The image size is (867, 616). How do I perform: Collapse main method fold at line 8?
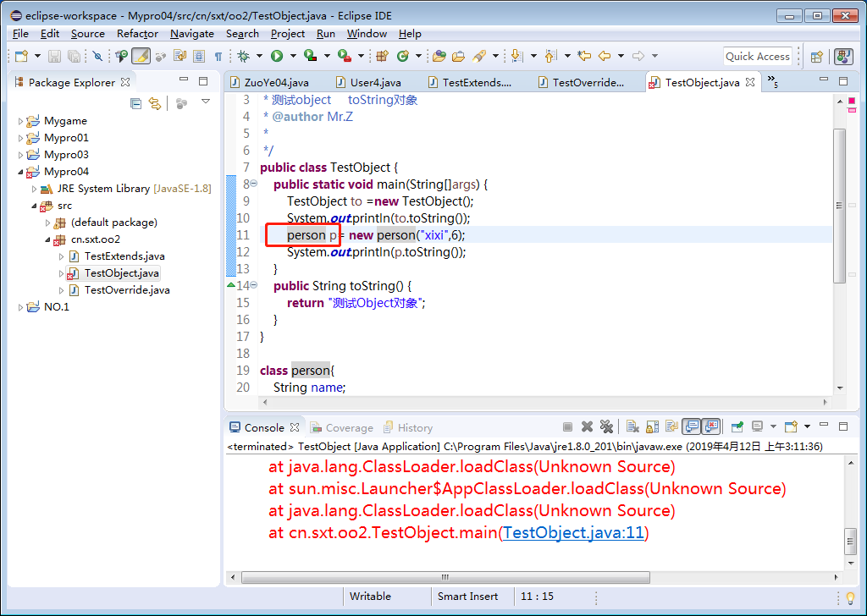[x=254, y=184]
